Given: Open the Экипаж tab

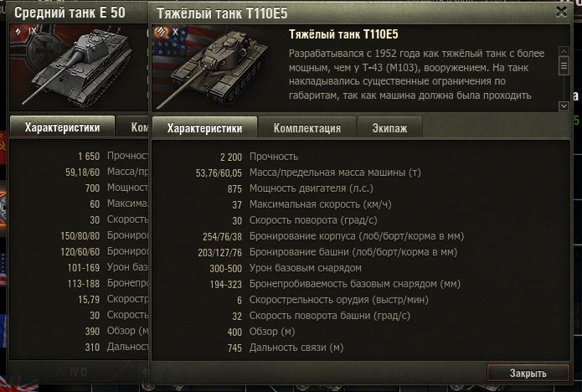Looking at the screenshot, I should 389,128.
